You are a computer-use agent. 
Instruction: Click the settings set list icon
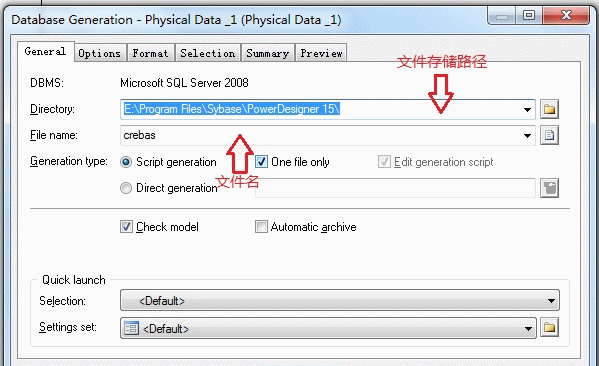tap(131, 328)
